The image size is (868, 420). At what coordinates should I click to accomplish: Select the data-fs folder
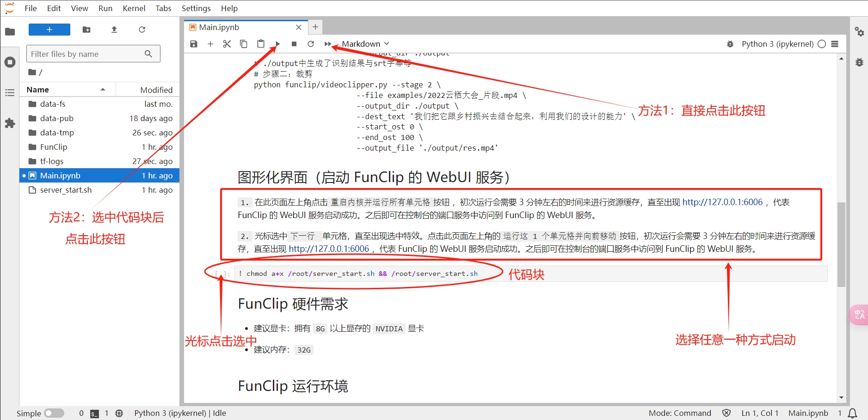click(99, 104)
